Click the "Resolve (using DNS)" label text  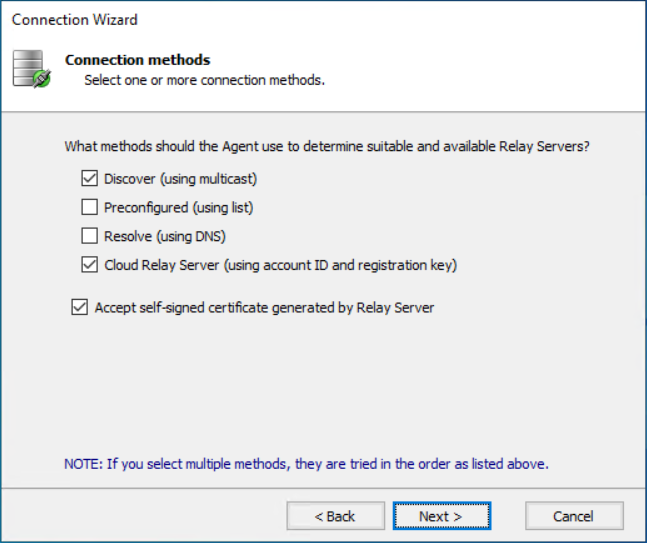tap(166, 237)
